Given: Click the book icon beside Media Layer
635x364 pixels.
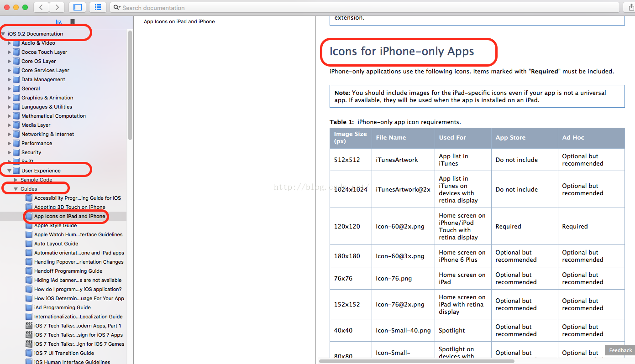Looking at the screenshot, I should click(16, 125).
